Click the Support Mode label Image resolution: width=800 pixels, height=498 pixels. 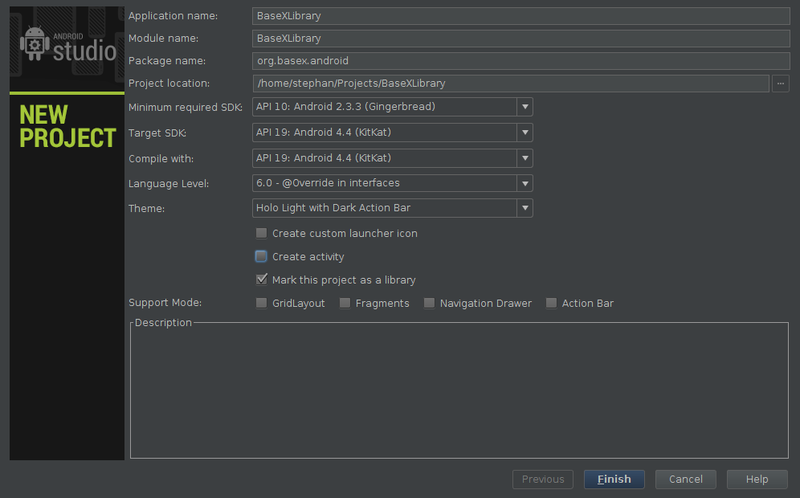pos(165,303)
